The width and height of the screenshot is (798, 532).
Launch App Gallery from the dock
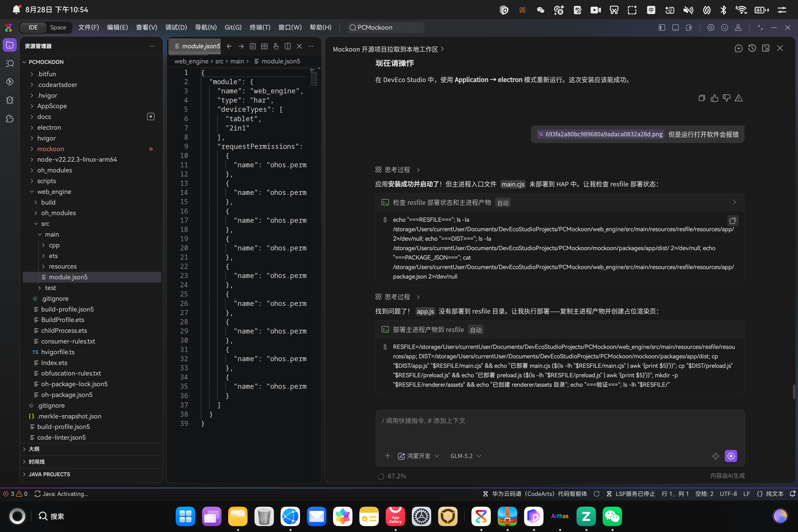395,516
